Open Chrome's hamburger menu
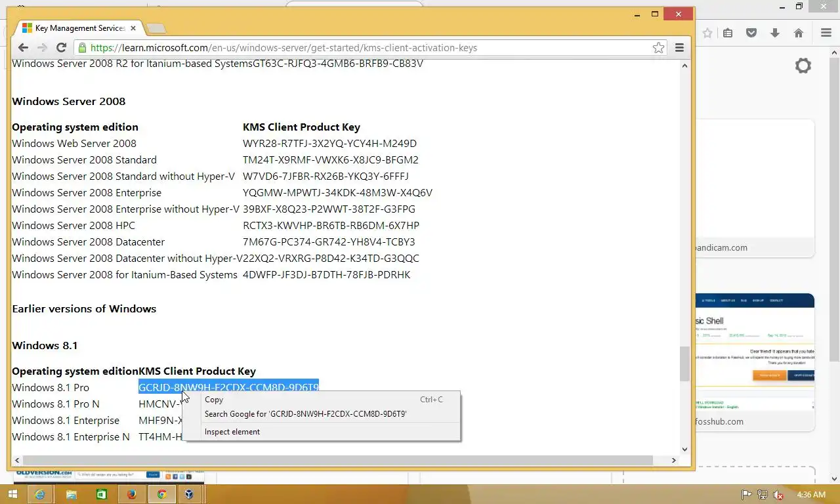The image size is (840, 504). click(679, 47)
